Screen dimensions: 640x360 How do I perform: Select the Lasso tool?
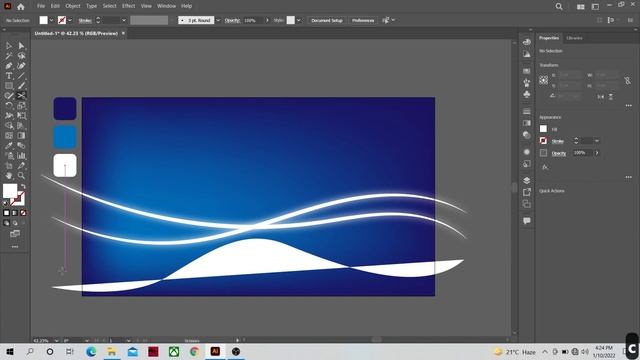coord(21,56)
